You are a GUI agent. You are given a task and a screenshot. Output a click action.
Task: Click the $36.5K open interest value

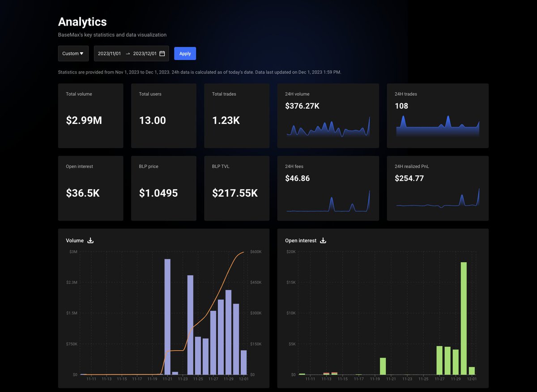tap(83, 193)
